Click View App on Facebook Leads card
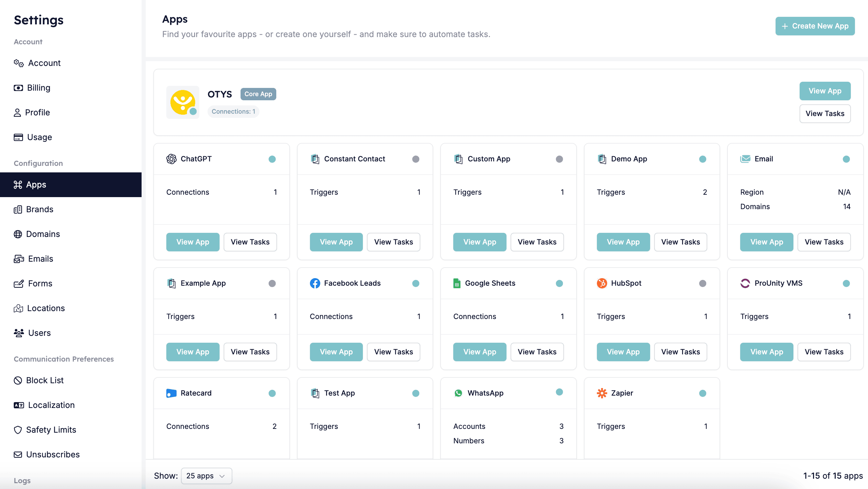 click(336, 352)
